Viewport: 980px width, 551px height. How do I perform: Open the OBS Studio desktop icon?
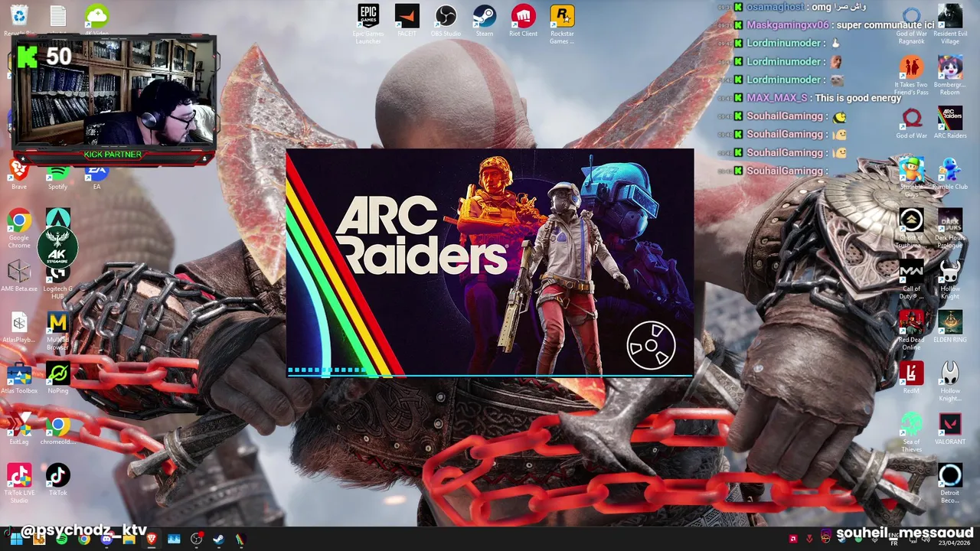[x=446, y=21]
